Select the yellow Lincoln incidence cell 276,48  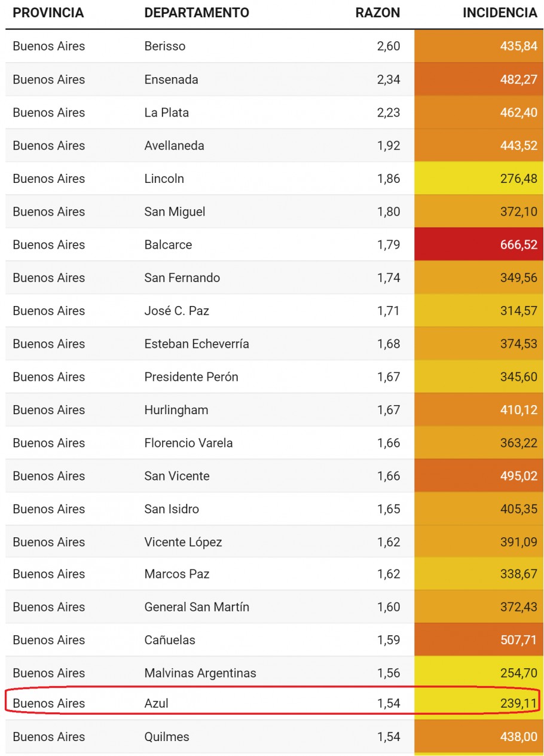tap(479, 178)
